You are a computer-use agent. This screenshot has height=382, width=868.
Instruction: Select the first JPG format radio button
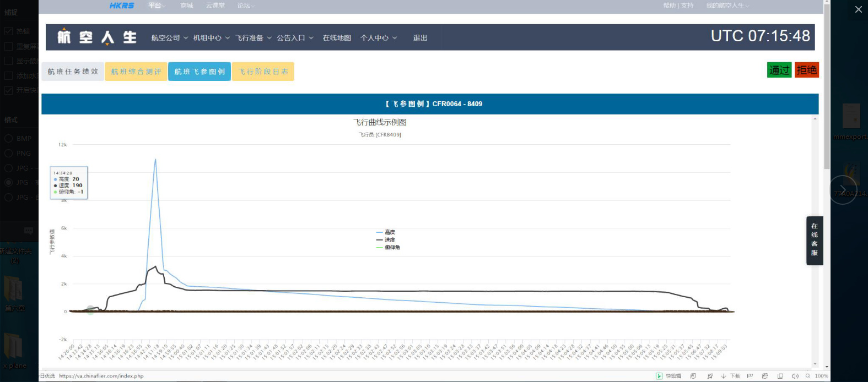click(x=8, y=168)
